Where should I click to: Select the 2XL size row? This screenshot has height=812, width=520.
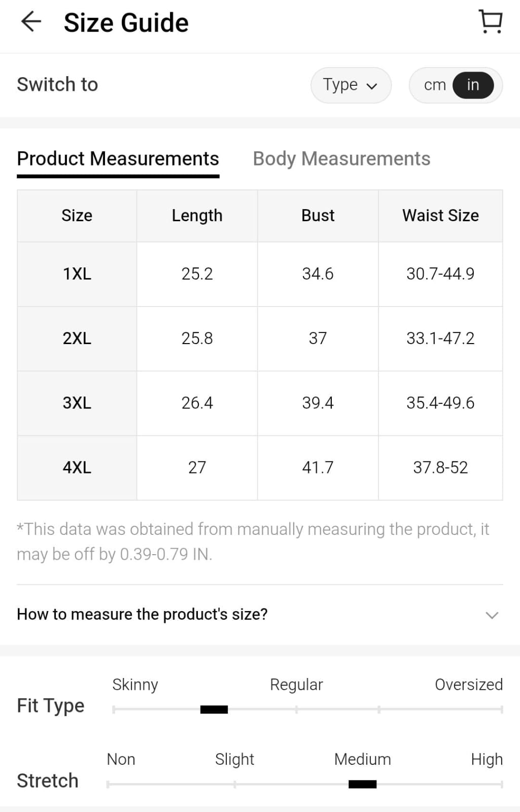click(x=77, y=339)
